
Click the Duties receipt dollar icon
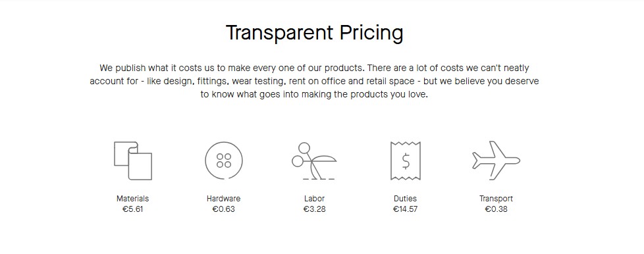[406, 161]
